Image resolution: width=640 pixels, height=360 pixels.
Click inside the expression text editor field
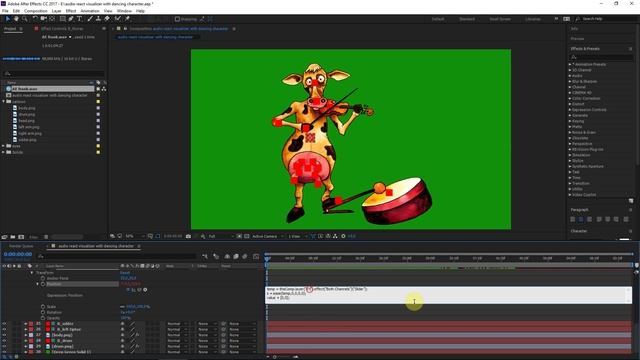tap(448, 295)
